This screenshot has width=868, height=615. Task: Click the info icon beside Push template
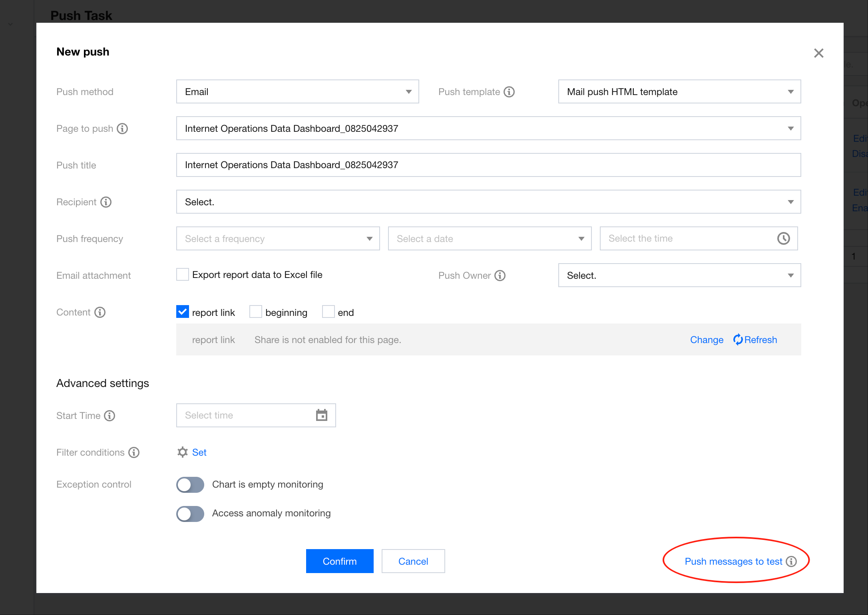click(x=509, y=92)
